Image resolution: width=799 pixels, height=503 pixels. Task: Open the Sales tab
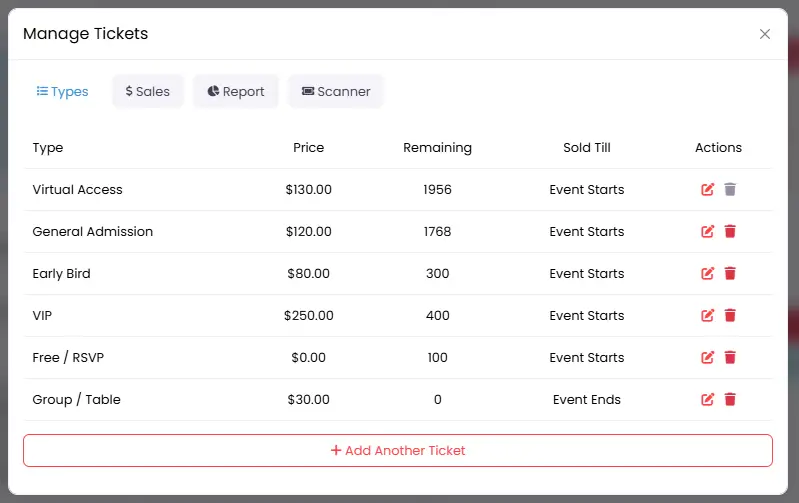[x=148, y=91]
